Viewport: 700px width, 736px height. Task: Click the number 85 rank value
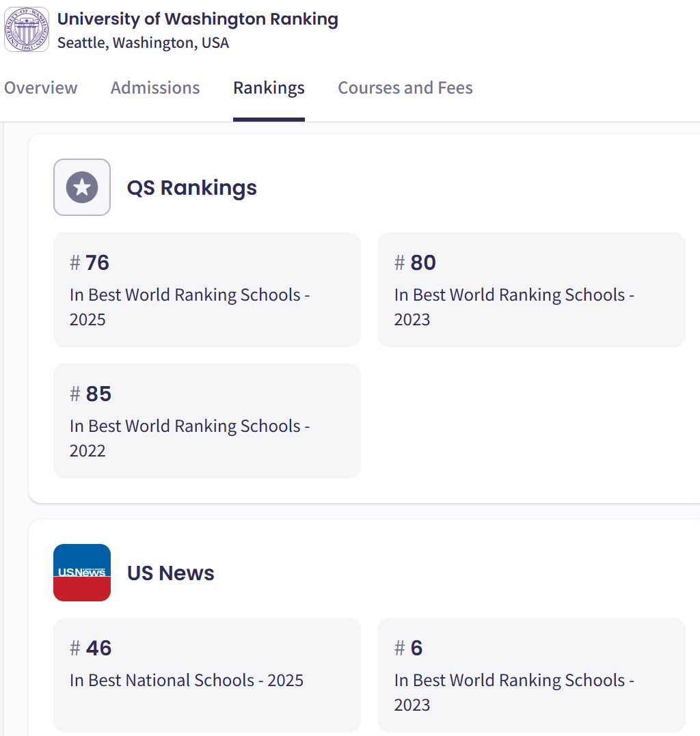click(x=98, y=394)
